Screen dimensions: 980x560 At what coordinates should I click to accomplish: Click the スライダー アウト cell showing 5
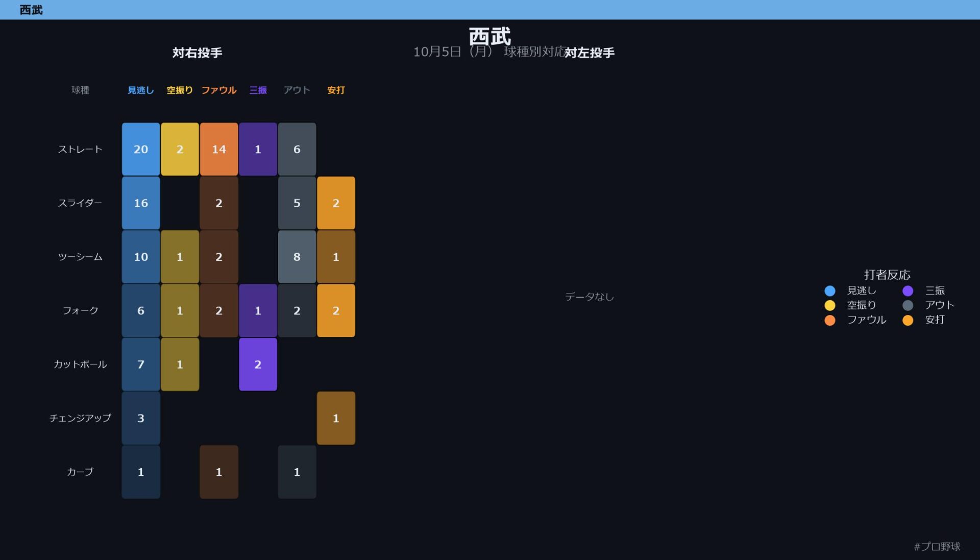297,203
